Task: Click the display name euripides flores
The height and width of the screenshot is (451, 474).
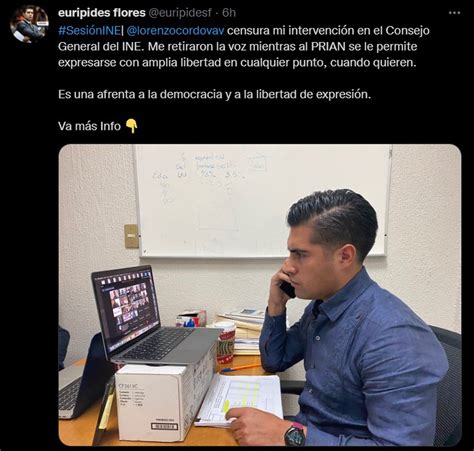Action: (102, 13)
